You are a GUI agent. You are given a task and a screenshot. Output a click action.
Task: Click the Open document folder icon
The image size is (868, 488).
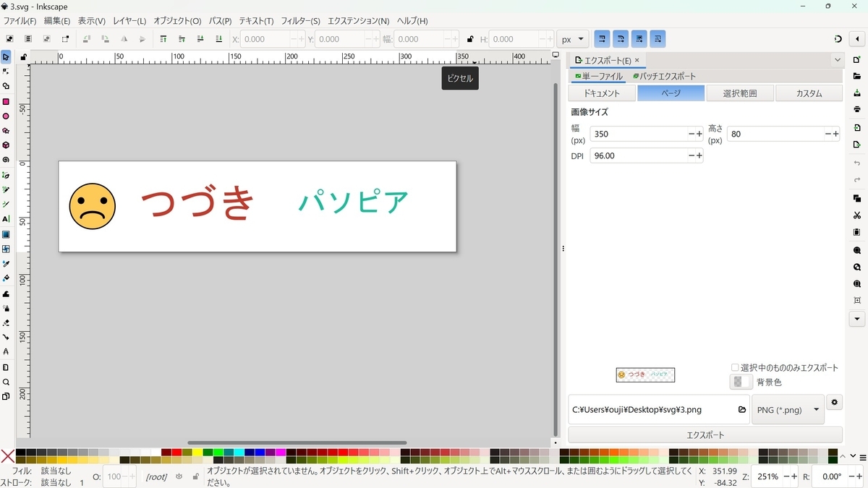point(857,76)
